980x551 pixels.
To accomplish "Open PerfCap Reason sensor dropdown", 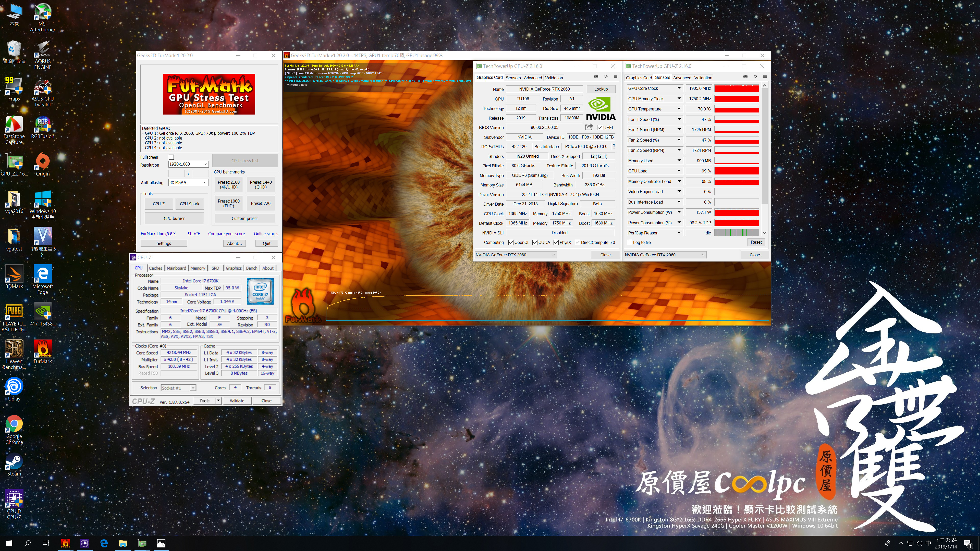I will click(679, 233).
